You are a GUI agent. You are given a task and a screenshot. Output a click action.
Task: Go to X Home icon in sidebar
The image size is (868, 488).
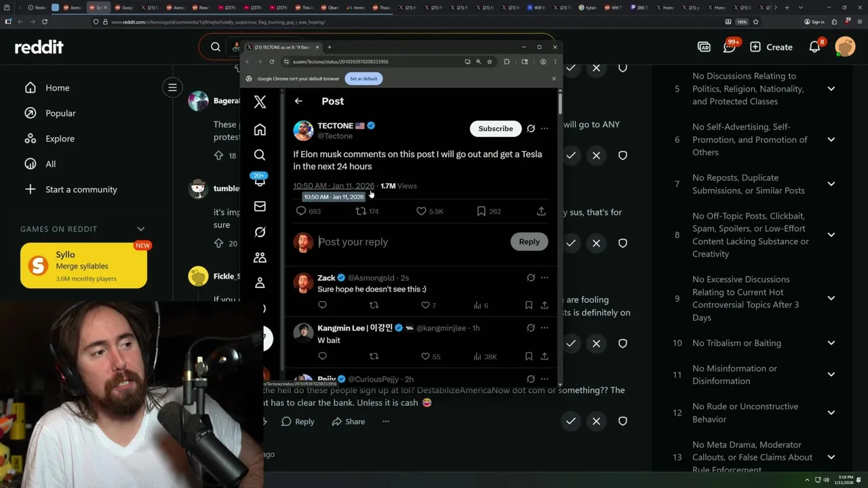click(x=260, y=129)
